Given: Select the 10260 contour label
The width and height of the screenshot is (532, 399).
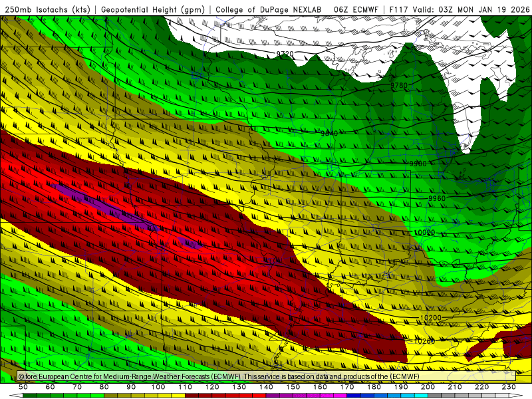Looking at the screenshot, I should pos(424,341).
